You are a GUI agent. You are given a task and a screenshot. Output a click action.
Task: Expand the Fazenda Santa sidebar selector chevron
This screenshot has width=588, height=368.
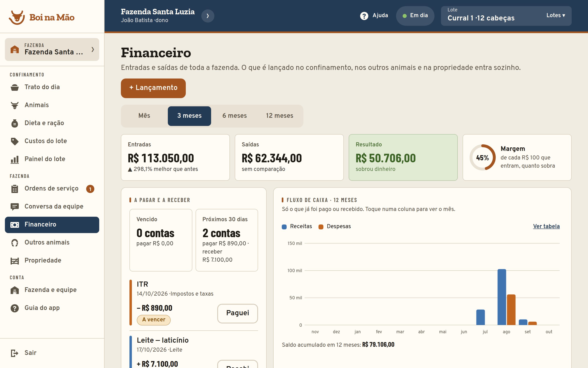pyautogui.click(x=92, y=49)
